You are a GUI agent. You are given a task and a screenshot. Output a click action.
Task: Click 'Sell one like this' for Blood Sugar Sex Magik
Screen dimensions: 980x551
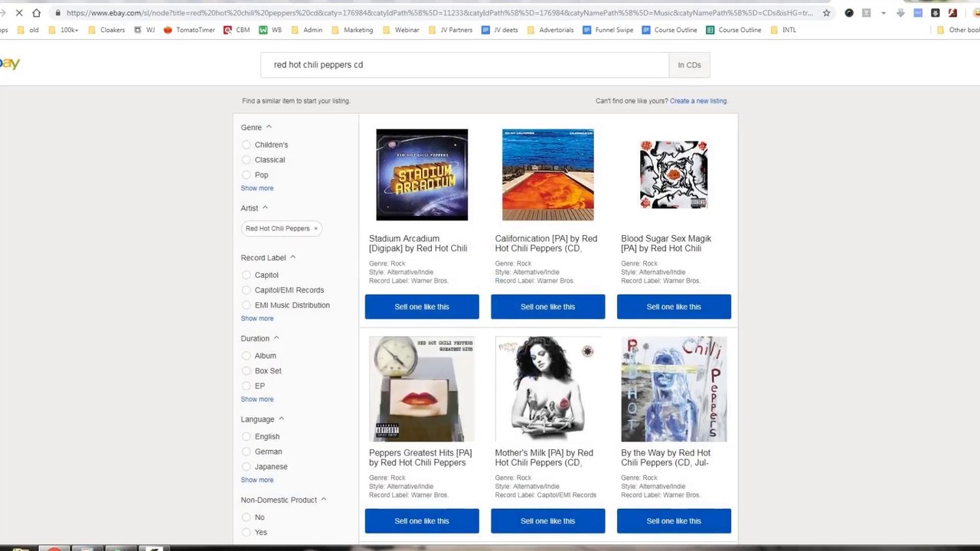pyautogui.click(x=674, y=307)
